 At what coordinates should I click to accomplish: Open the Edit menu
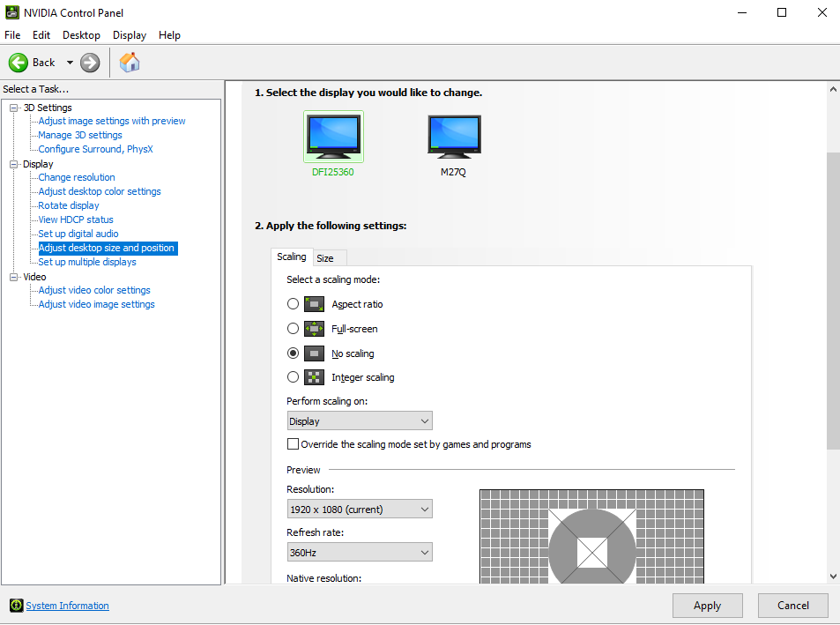click(x=41, y=34)
